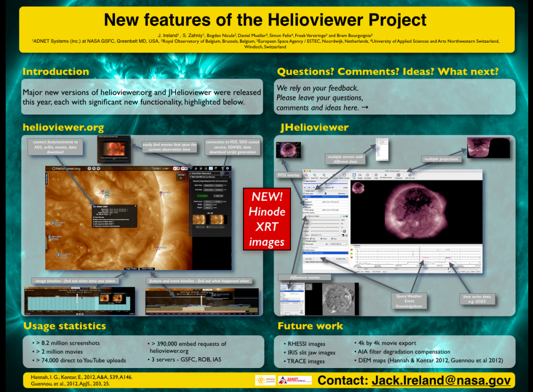Enable the Track icon in the toolbar
Screen dimensions: 533x392
tap(376, 175)
